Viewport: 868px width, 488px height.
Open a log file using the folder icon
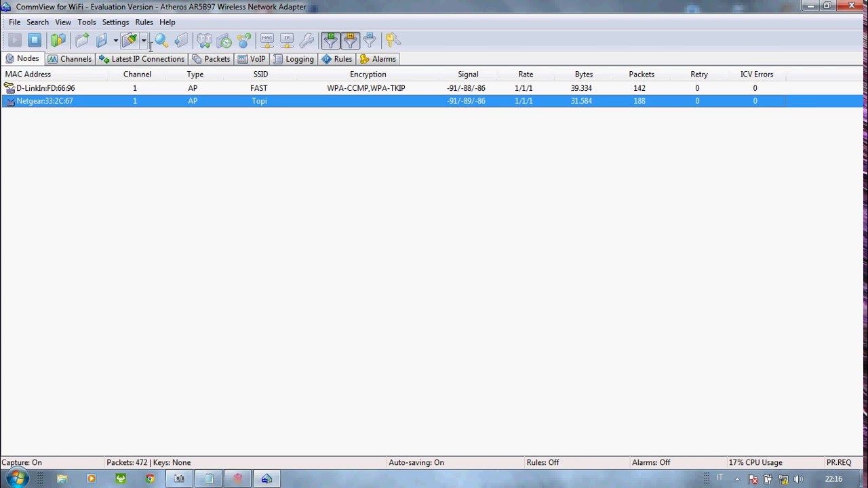[82, 41]
